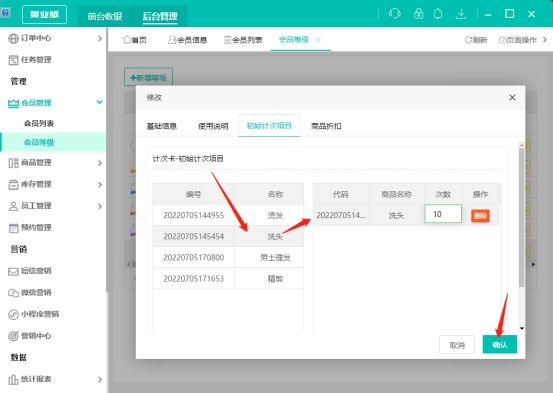Click the 会员管理 crown icon
Viewport: 553px width, 393px height.
click(13, 103)
